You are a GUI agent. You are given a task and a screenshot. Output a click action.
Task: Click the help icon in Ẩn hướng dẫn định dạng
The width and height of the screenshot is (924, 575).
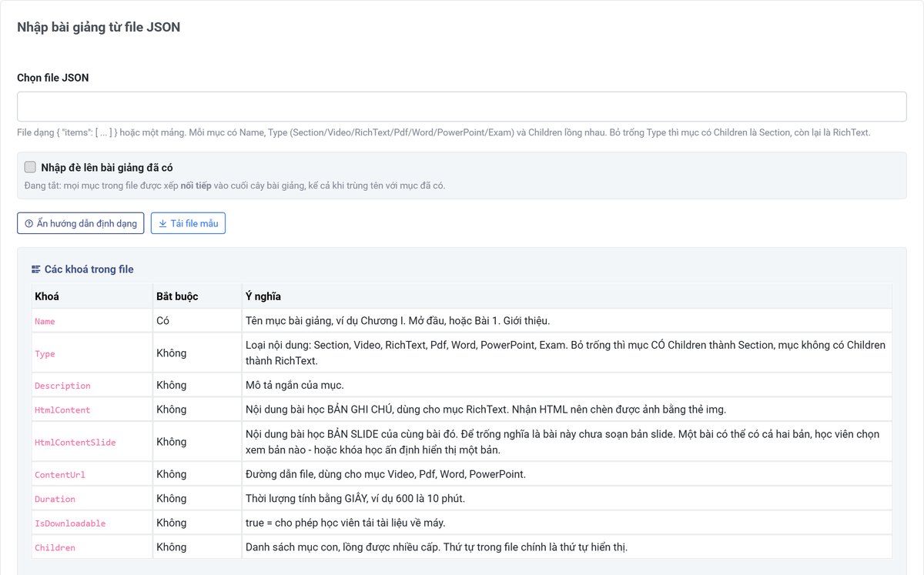point(29,224)
